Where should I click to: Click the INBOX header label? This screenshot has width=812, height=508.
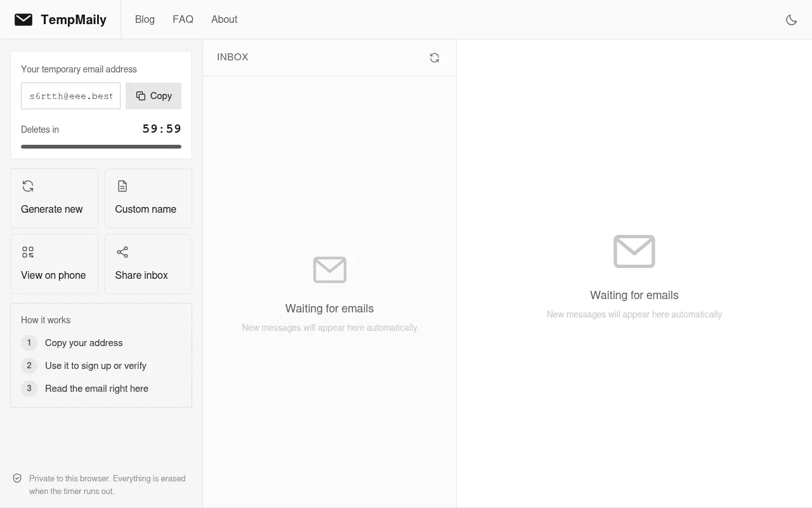click(233, 57)
